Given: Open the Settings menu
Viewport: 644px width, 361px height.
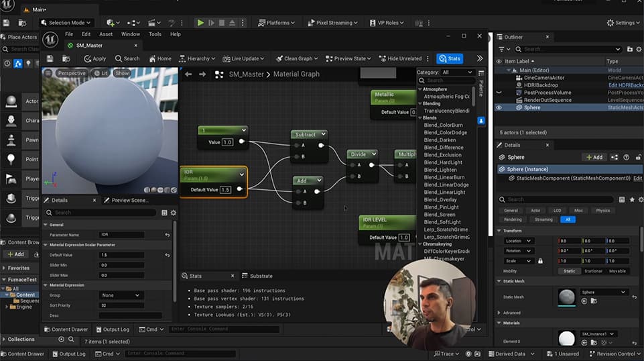Looking at the screenshot, I should point(623,23).
